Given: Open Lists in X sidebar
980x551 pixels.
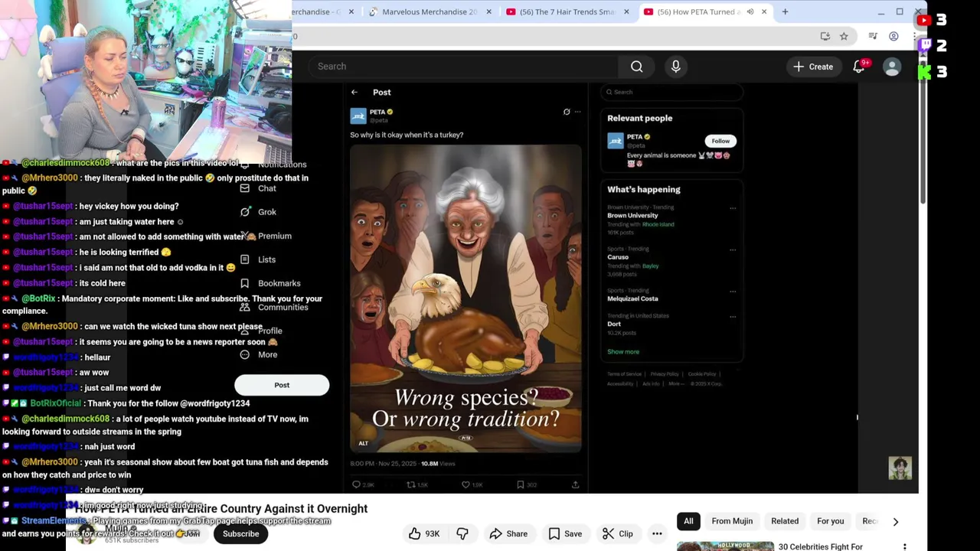Looking at the screenshot, I should tap(258, 259).
